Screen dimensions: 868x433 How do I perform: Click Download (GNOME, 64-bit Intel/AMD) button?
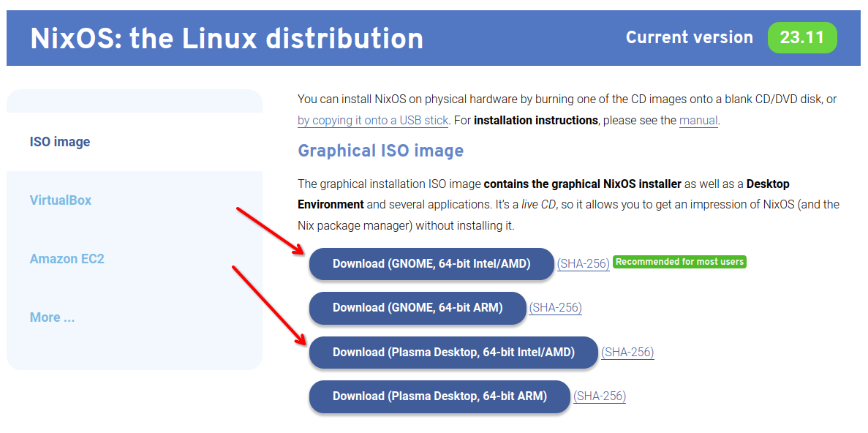coord(431,264)
